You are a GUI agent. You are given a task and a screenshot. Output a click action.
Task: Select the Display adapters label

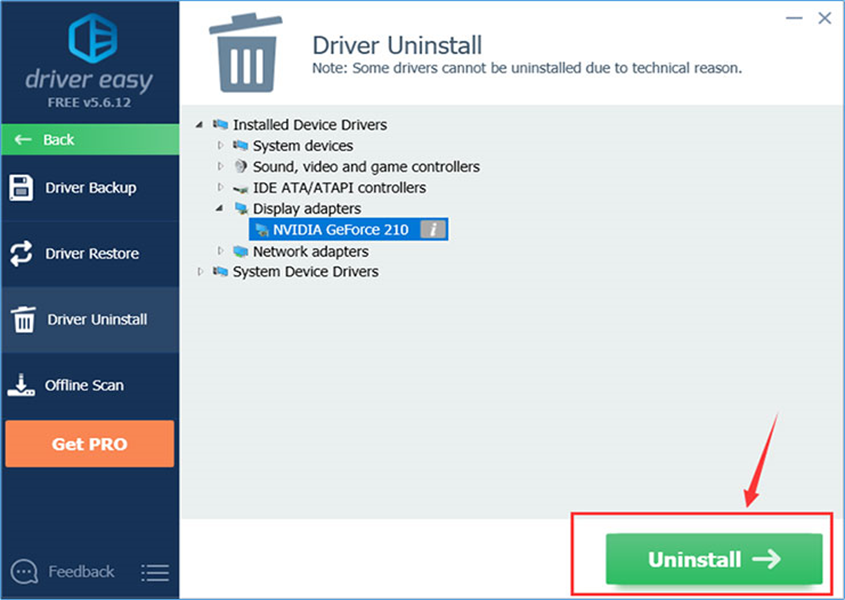pyautogui.click(x=307, y=209)
